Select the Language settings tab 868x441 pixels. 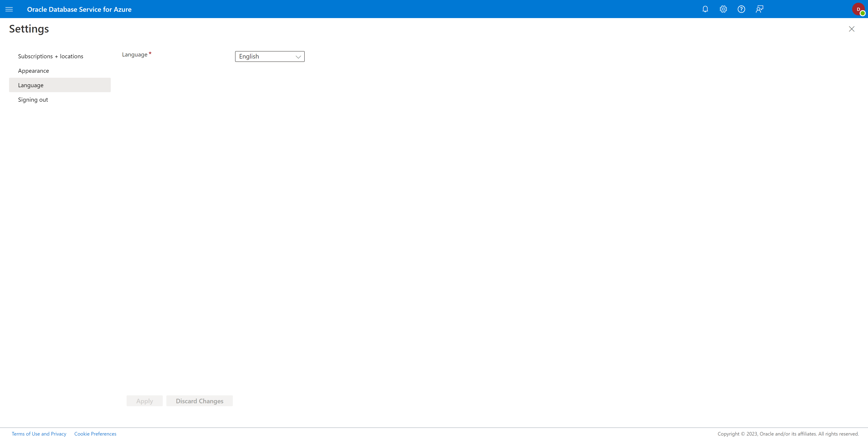coord(30,85)
